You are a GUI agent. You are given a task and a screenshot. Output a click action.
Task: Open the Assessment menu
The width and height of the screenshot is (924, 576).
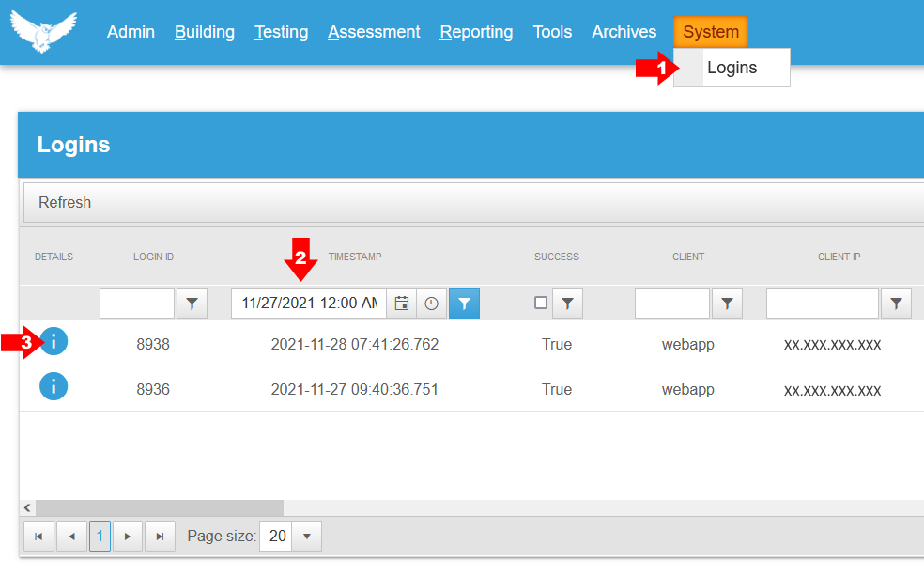(374, 32)
